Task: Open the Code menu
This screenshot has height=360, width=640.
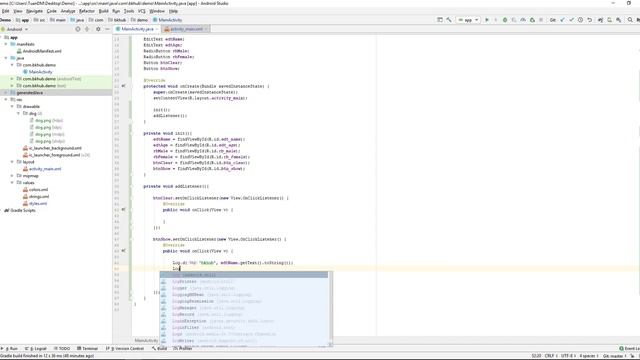Action: point(52,11)
